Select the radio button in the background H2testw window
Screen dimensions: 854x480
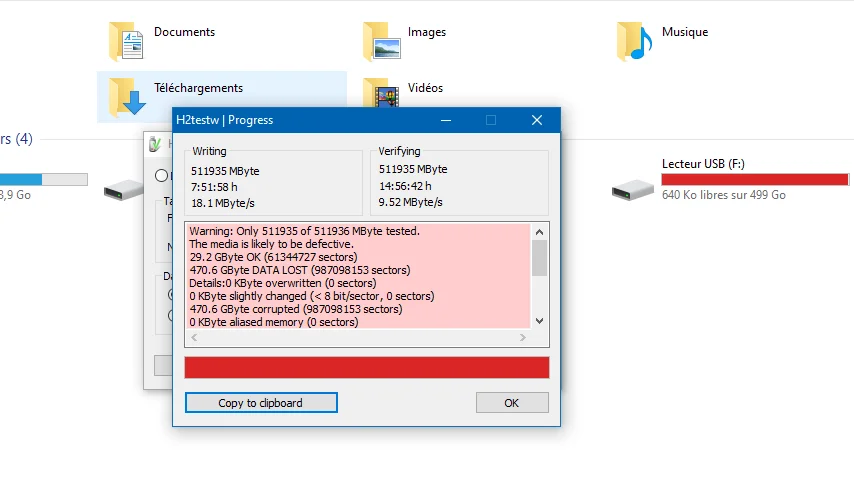(x=161, y=175)
